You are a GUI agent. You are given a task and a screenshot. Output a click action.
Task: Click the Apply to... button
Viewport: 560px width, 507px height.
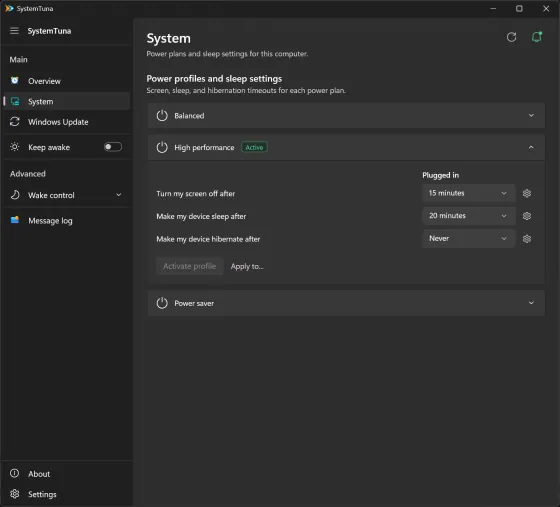click(247, 266)
